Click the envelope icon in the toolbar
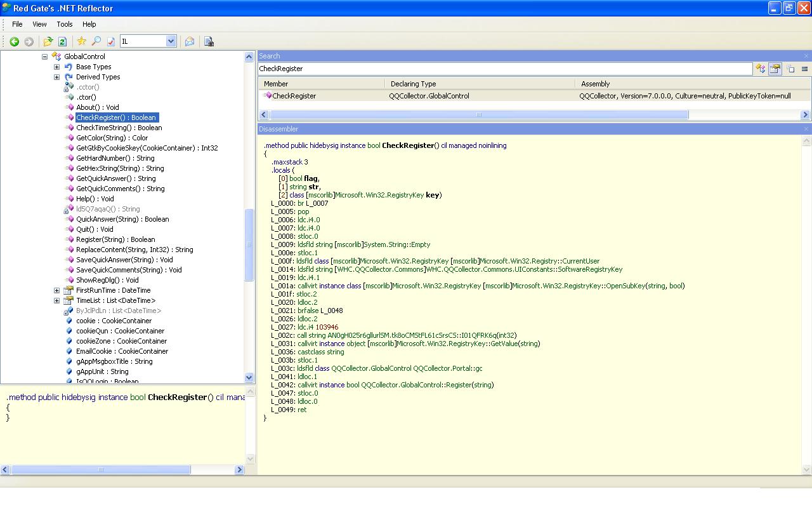Image resolution: width=812 pixels, height=508 pixels. [189, 41]
